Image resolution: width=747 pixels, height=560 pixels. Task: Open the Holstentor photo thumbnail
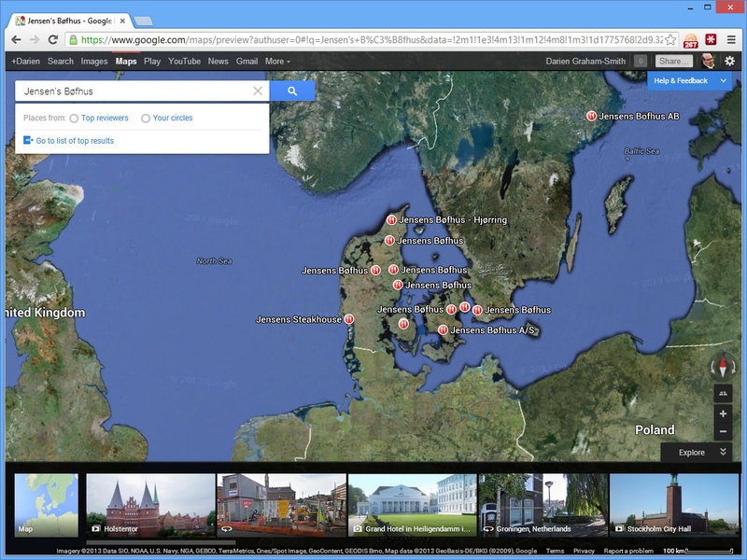(x=150, y=505)
